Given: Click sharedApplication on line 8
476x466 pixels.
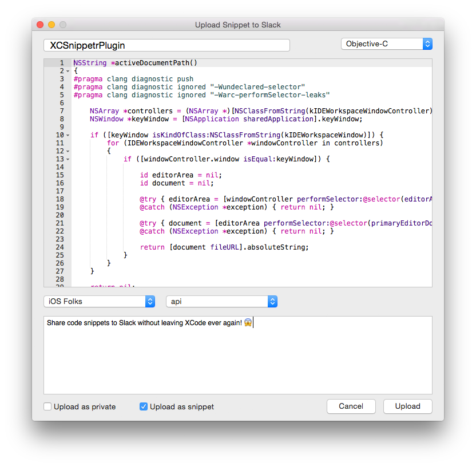Looking at the screenshot, I should click(x=278, y=119).
